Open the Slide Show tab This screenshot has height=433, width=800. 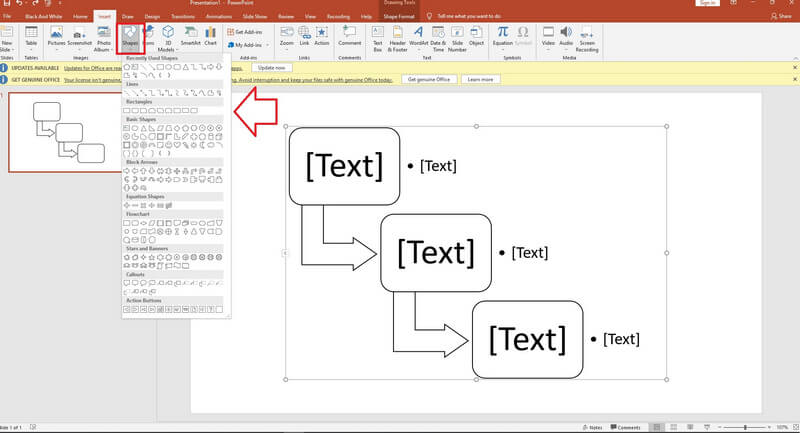pyautogui.click(x=255, y=17)
